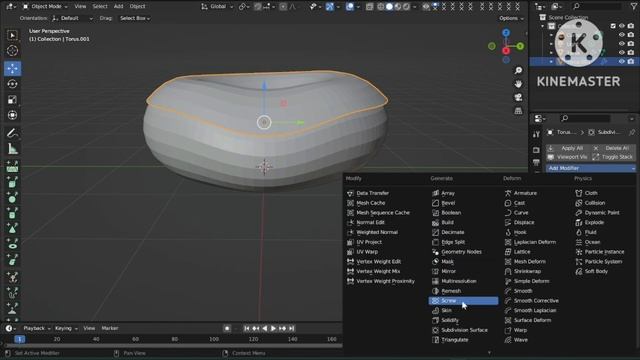
Task: Activate the Move tool
Action: click(x=12, y=68)
